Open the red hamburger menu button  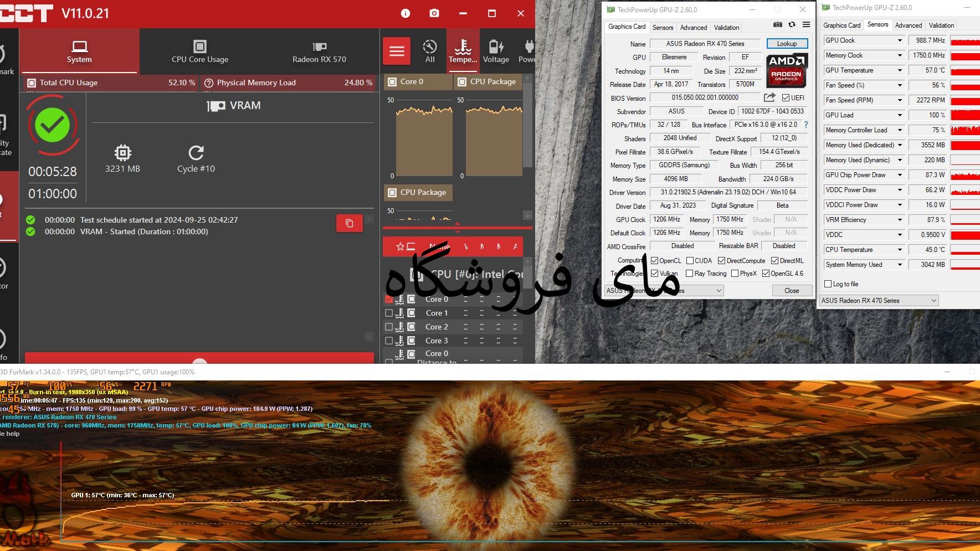(x=397, y=52)
